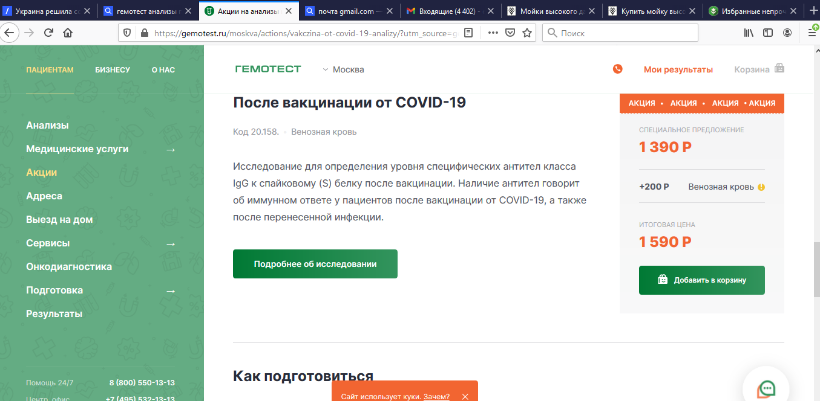Viewport: 820px width, 401px height.
Task: Open the Firefox library icon
Action: click(x=747, y=32)
